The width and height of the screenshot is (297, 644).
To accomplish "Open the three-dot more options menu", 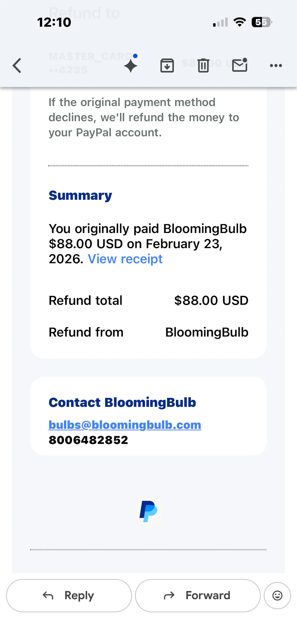I will point(276,66).
